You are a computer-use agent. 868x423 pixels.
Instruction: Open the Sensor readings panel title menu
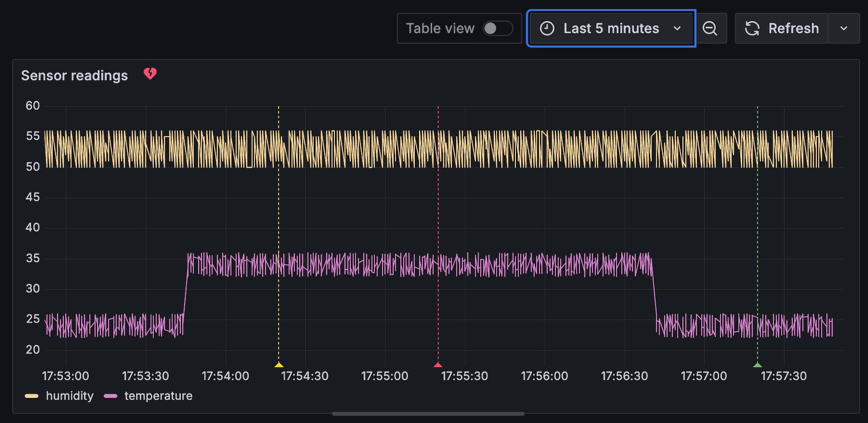74,75
